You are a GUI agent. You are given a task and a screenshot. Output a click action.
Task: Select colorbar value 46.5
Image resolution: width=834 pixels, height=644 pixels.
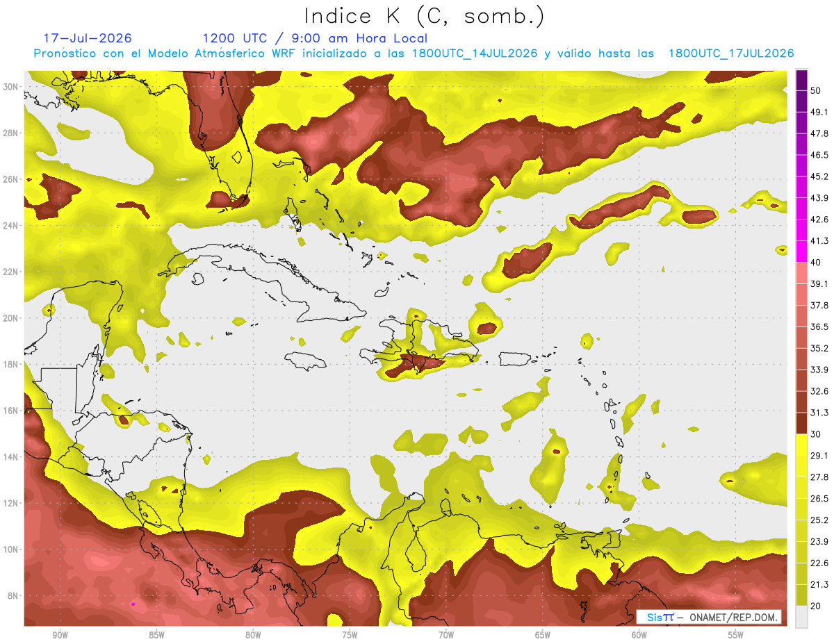(819, 155)
